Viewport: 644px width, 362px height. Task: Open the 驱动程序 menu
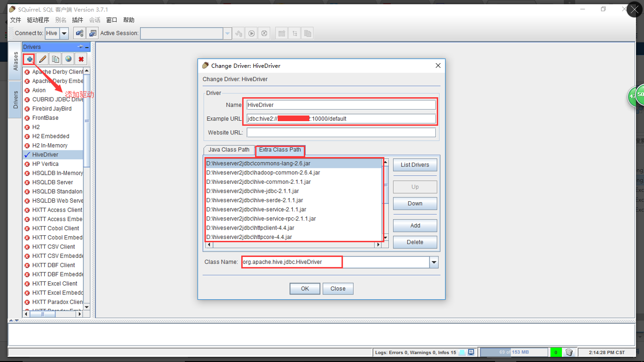tap(38, 20)
